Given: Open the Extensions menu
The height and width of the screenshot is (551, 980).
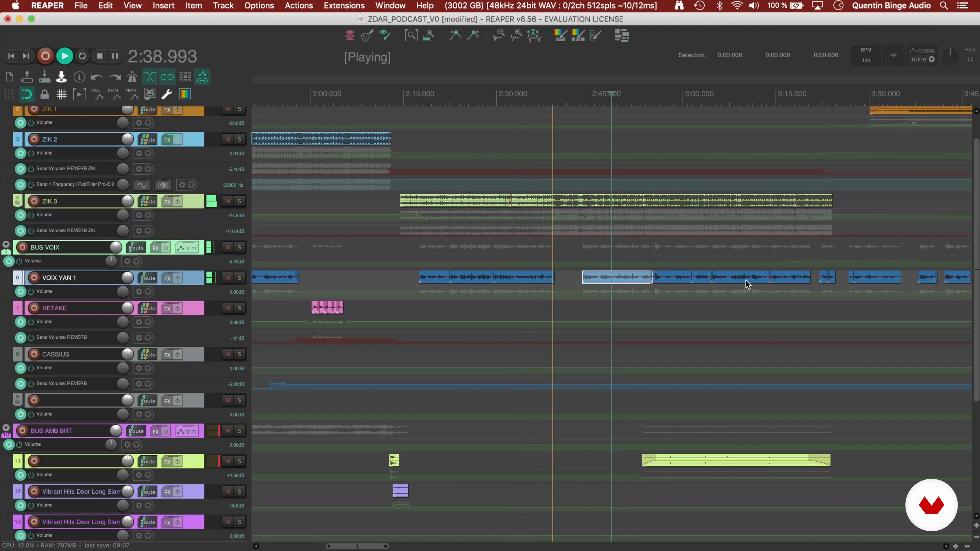Looking at the screenshot, I should coord(344,6).
